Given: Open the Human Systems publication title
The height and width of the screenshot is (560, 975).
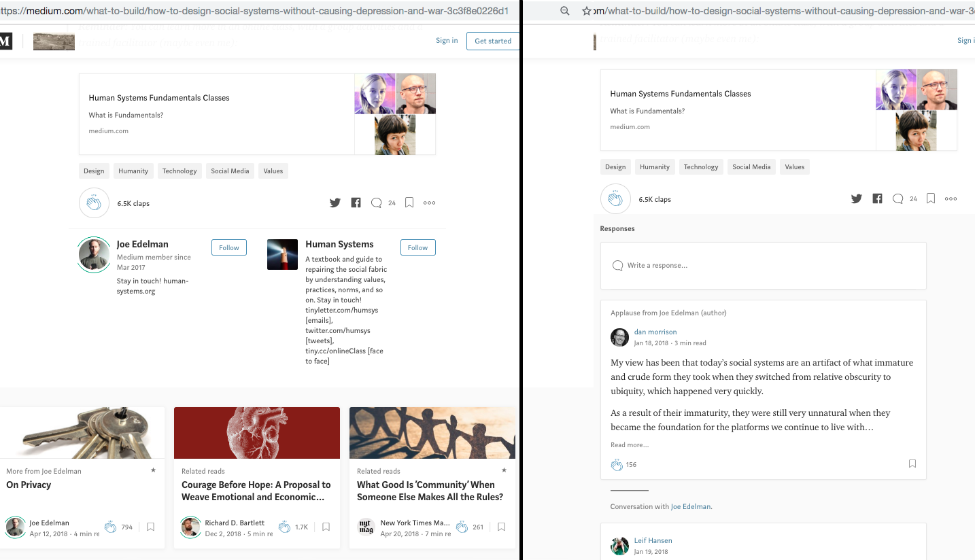Looking at the screenshot, I should pos(339,244).
